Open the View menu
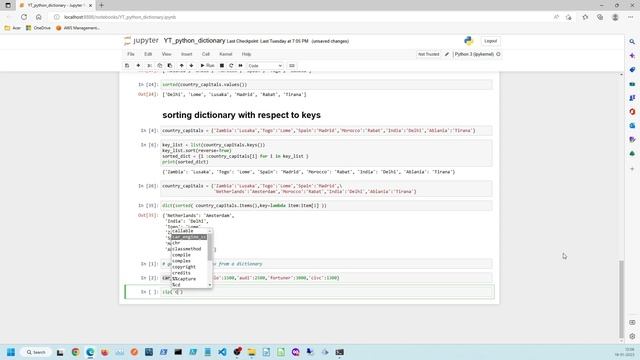Image resolution: width=640 pixels, height=360 pixels. coord(167,54)
